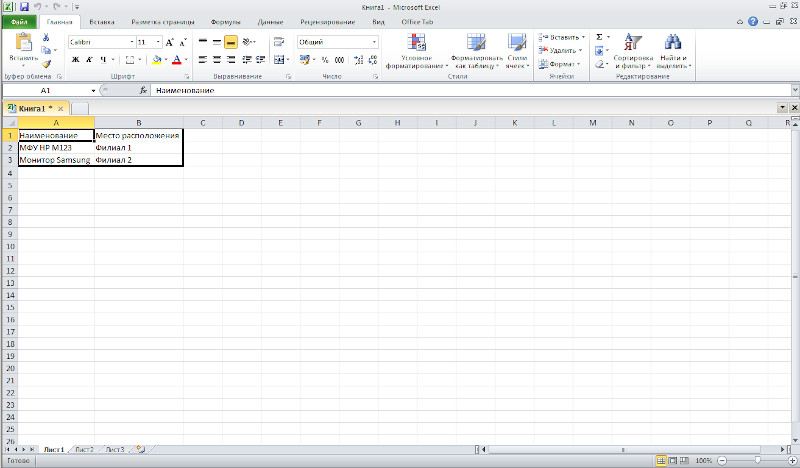Click the AutoSum sigma icon
The height and width of the screenshot is (468, 800).
[599, 37]
